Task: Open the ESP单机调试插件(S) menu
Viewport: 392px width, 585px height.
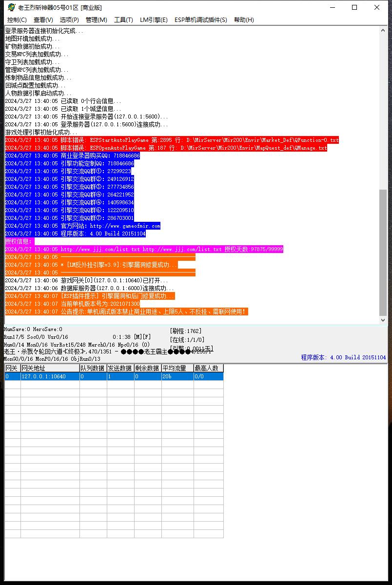Action: tap(201, 20)
